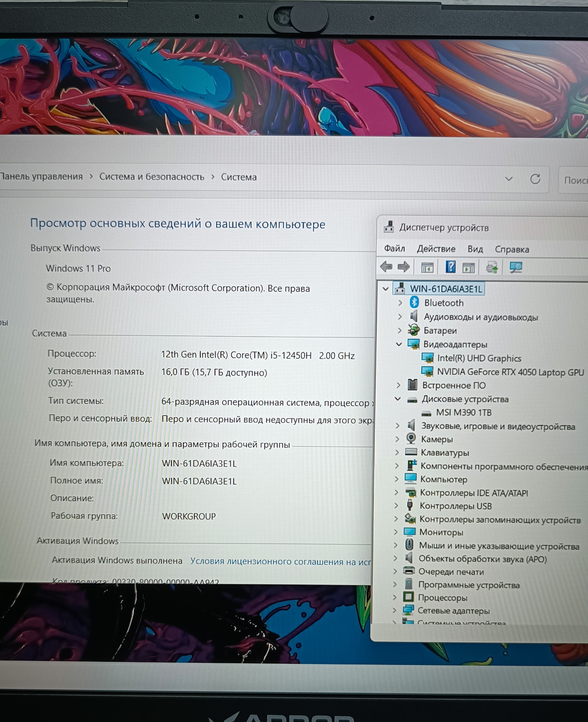
Task: Click the Forward arrow in Device Manager toolbar
Action: click(x=403, y=267)
